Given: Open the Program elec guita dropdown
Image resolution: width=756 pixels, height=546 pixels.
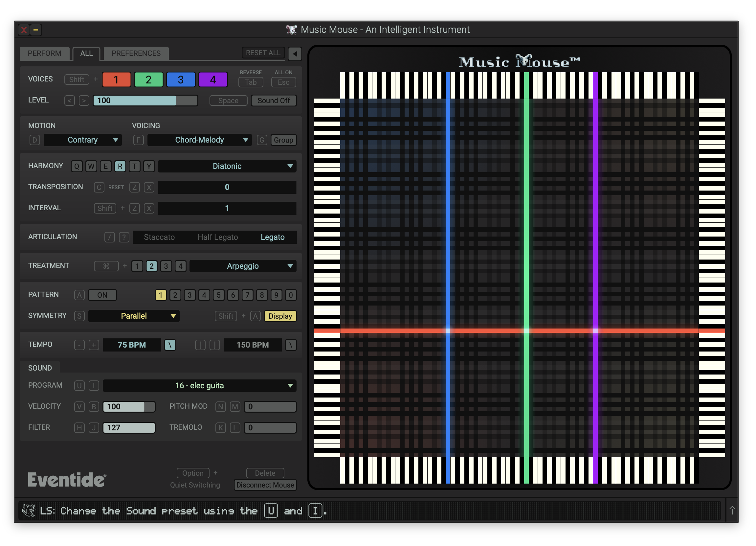Looking at the screenshot, I should pos(199,386).
